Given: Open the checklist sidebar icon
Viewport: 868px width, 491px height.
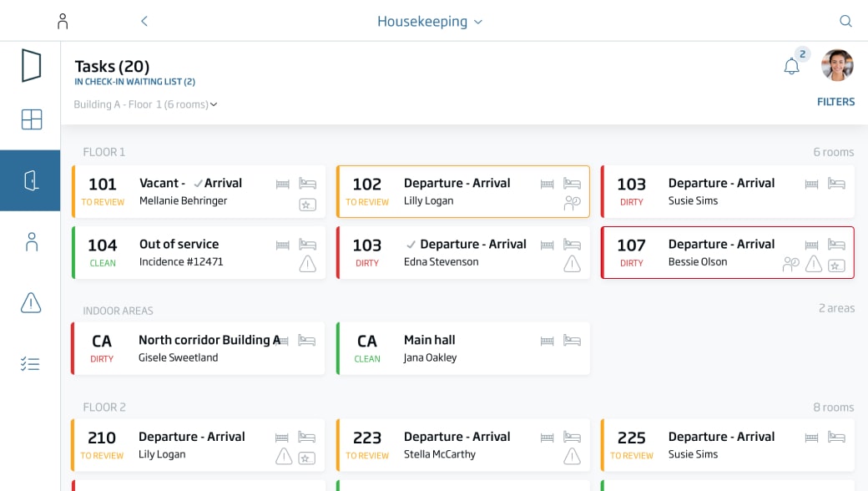Looking at the screenshot, I should pos(31,364).
